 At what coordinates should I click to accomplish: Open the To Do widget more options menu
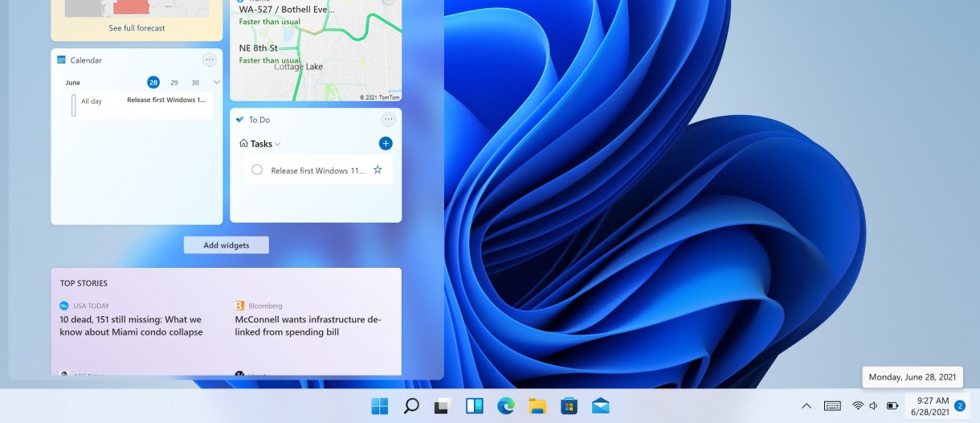tap(389, 119)
